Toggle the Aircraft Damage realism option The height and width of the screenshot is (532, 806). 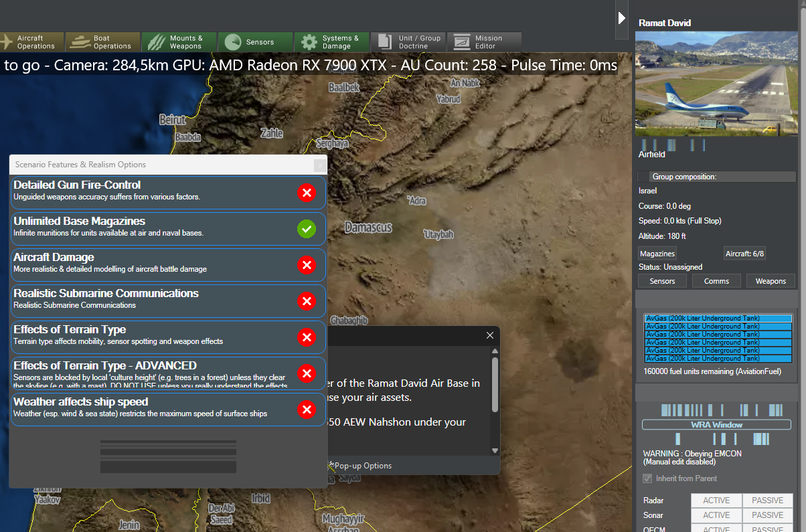pos(306,265)
